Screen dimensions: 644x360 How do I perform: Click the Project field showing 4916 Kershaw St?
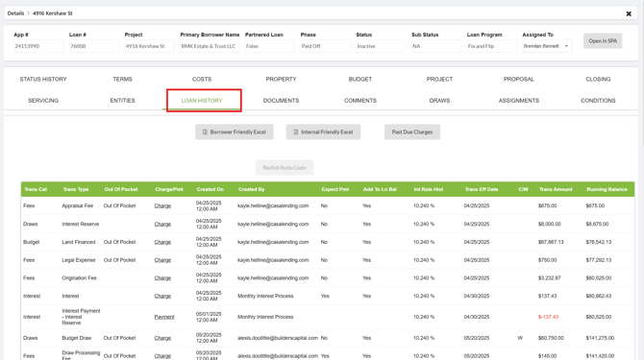coord(150,46)
